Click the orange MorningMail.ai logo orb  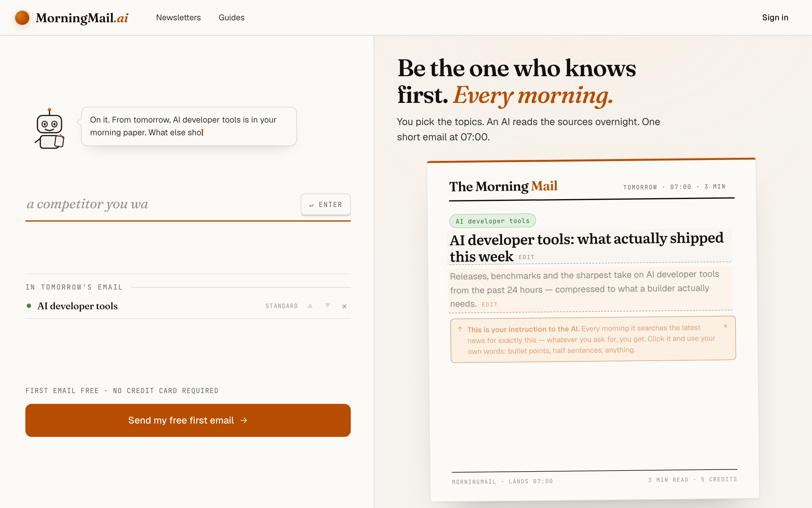click(22, 17)
